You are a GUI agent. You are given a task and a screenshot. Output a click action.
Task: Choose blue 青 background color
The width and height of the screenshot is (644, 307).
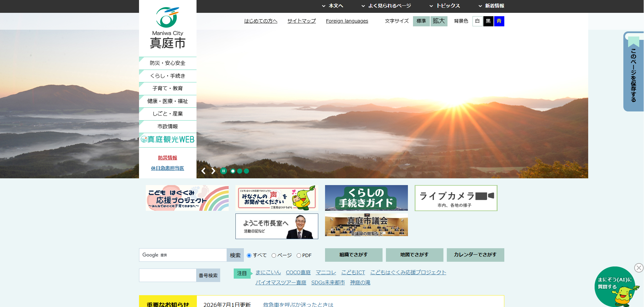(499, 21)
